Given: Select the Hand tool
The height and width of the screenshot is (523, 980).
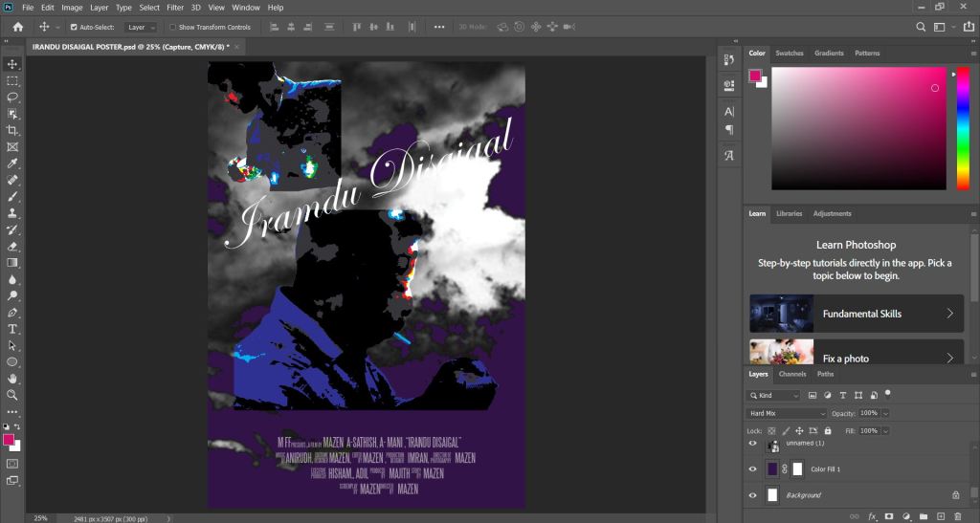Looking at the screenshot, I should coord(12,379).
